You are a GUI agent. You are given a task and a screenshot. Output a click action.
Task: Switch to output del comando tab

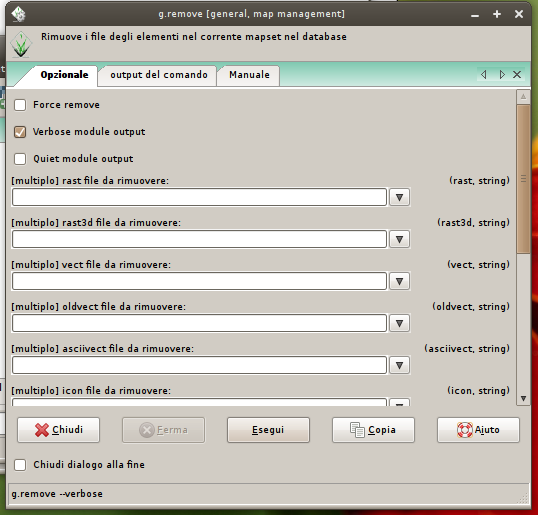(x=159, y=75)
